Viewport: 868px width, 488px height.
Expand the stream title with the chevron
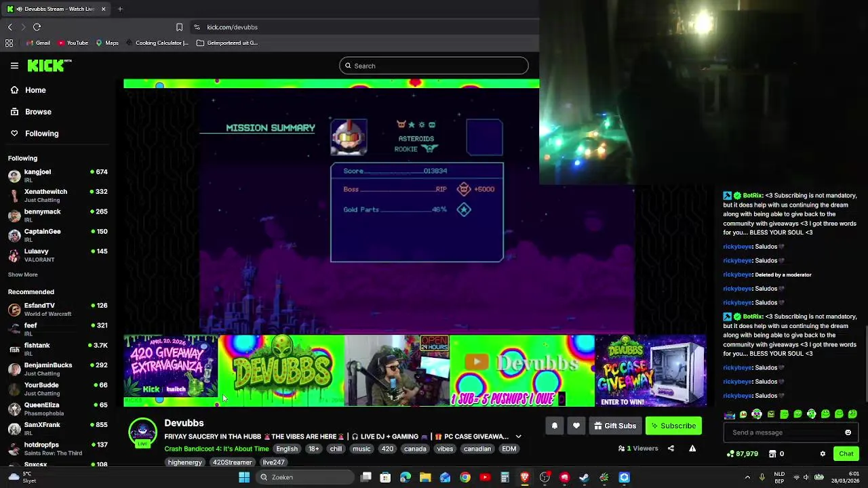(x=518, y=436)
